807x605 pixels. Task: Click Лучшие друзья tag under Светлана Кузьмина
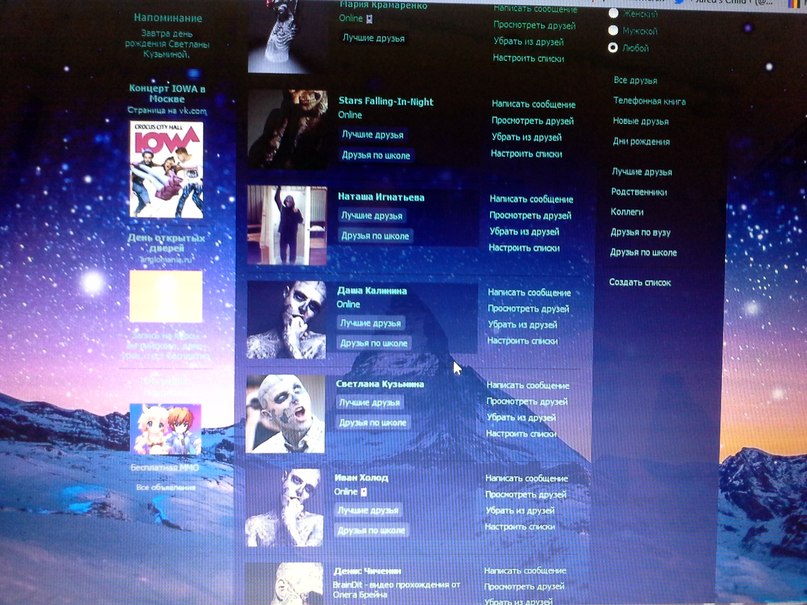click(x=370, y=403)
